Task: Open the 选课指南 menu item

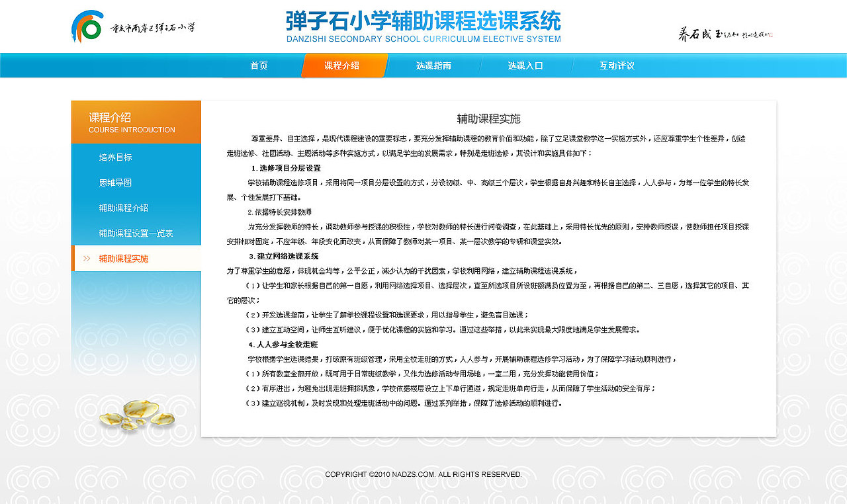Action: (x=435, y=65)
